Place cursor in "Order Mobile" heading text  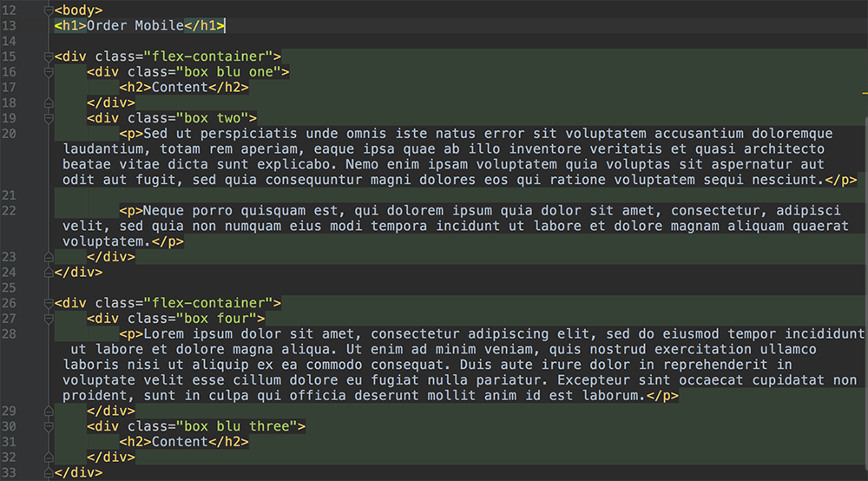pyautogui.click(x=135, y=25)
